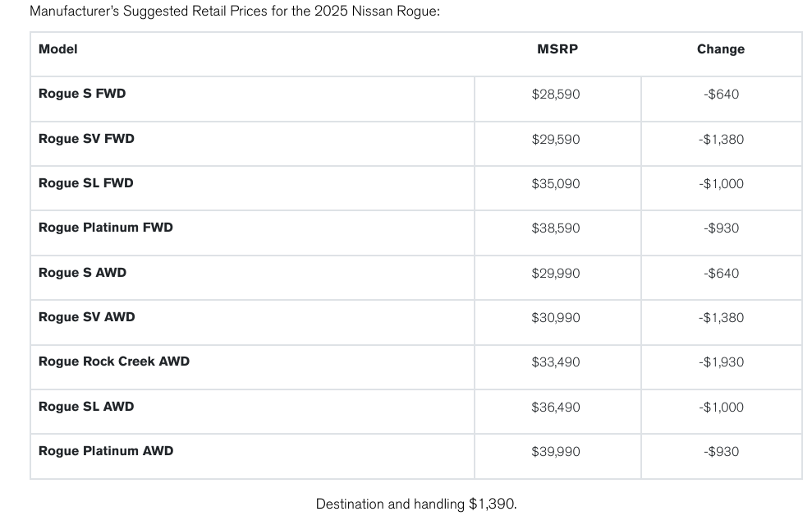Select the Rogue SV AWD row label
This screenshot has height=516, width=812.
[87, 317]
